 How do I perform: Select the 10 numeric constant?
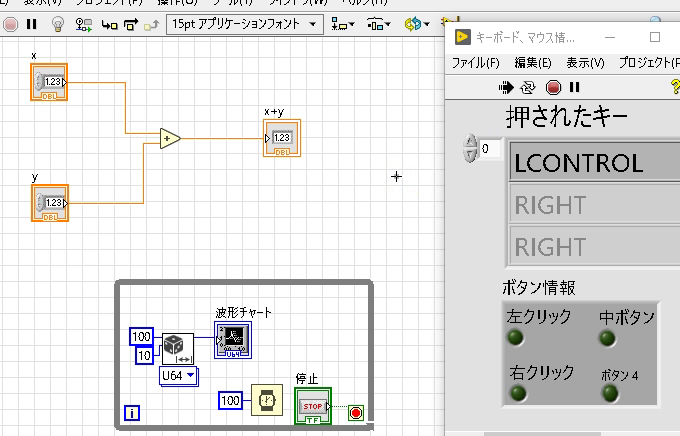[x=144, y=356]
